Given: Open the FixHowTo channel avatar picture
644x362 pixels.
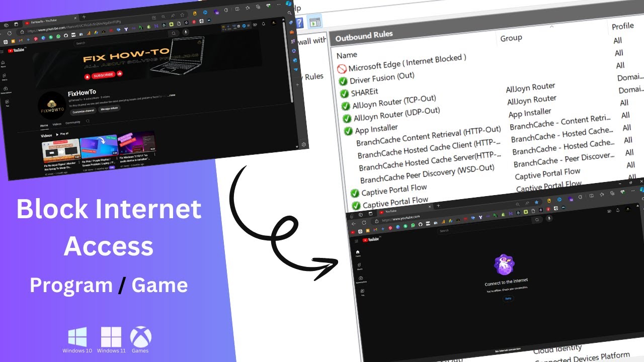Looking at the screenshot, I should coord(52,105).
